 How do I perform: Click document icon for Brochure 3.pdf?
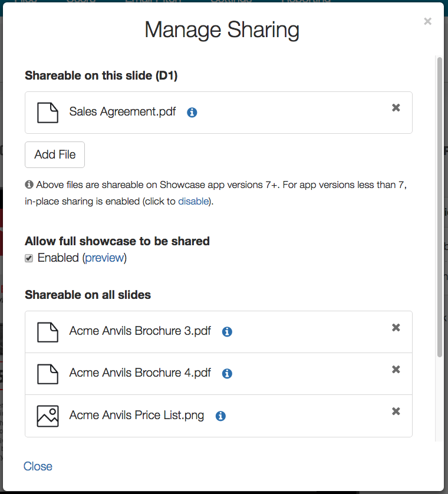click(x=48, y=332)
